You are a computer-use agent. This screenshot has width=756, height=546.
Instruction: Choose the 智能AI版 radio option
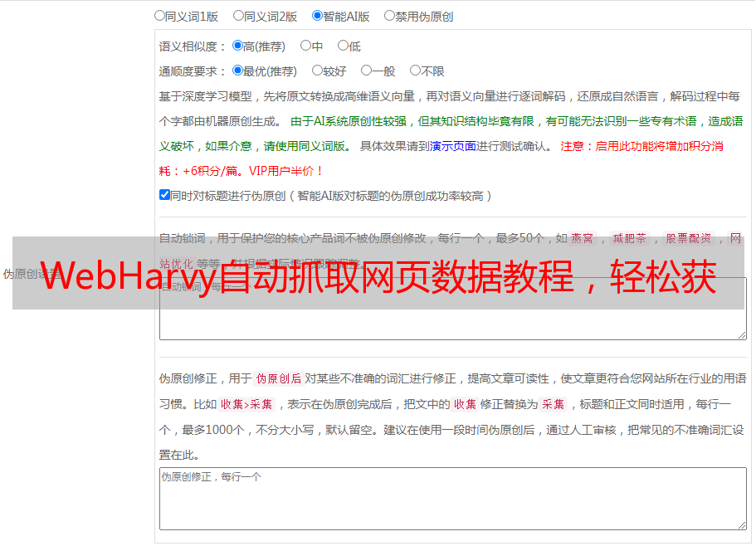(x=317, y=16)
